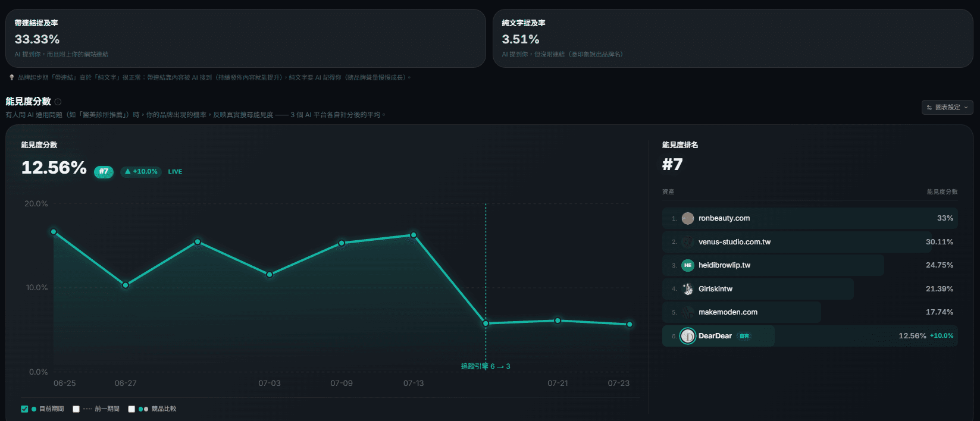
Task: Click the 帶連結提及率 card title
Action: [x=36, y=23]
